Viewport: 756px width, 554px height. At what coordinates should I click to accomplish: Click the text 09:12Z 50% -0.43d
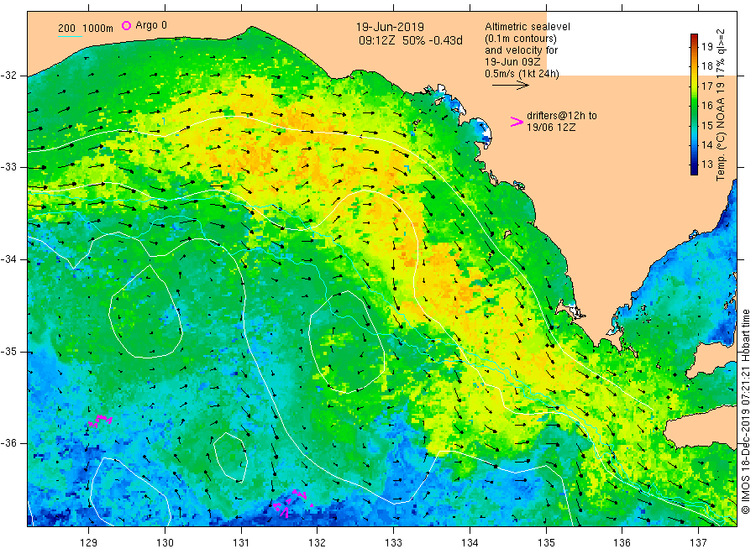(410, 40)
